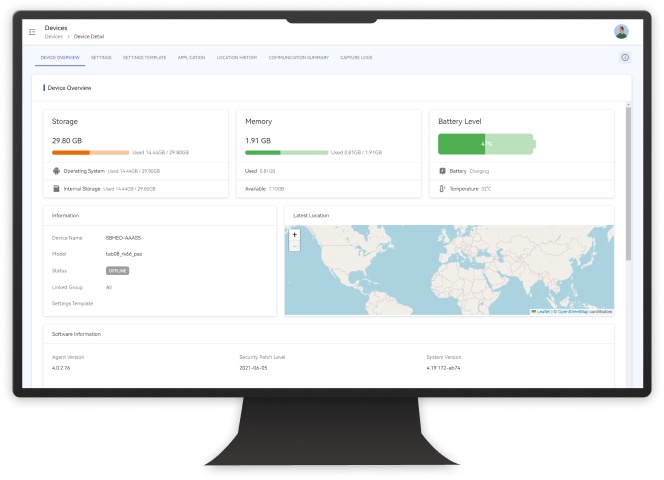View the Communication Summary tab
The height and width of the screenshot is (480, 664).
click(299, 58)
